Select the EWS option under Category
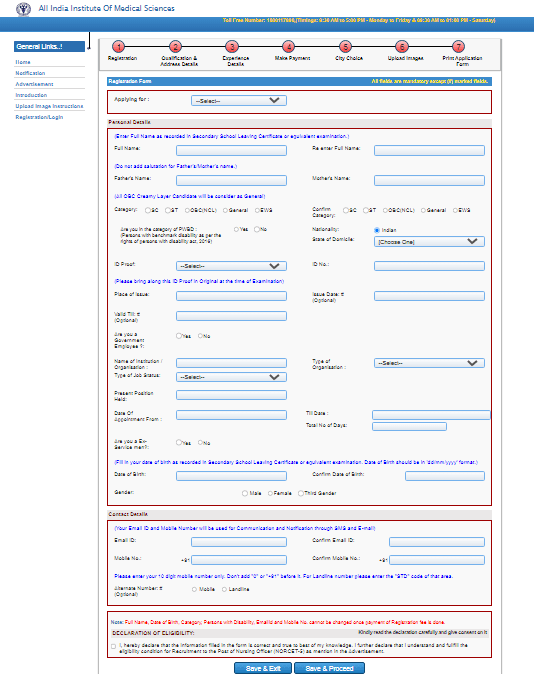The image size is (534, 674). click(258, 210)
